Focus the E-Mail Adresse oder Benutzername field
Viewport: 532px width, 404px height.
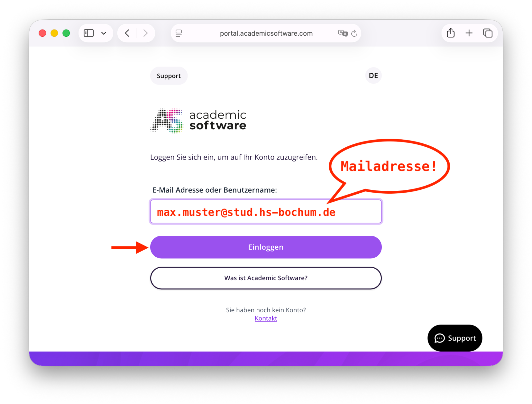pyautogui.click(x=266, y=212)
